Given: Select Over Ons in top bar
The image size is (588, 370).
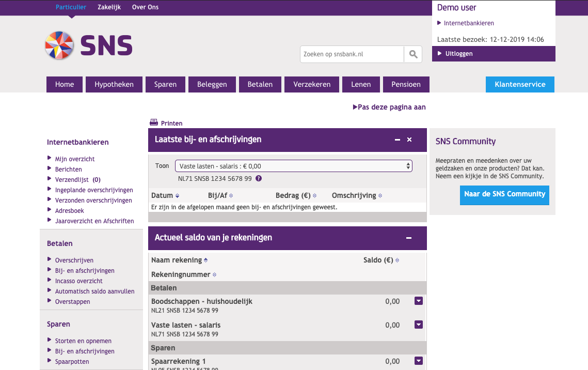Looking at the screenshot, I should pyautogui.click(x=145, y=7).
